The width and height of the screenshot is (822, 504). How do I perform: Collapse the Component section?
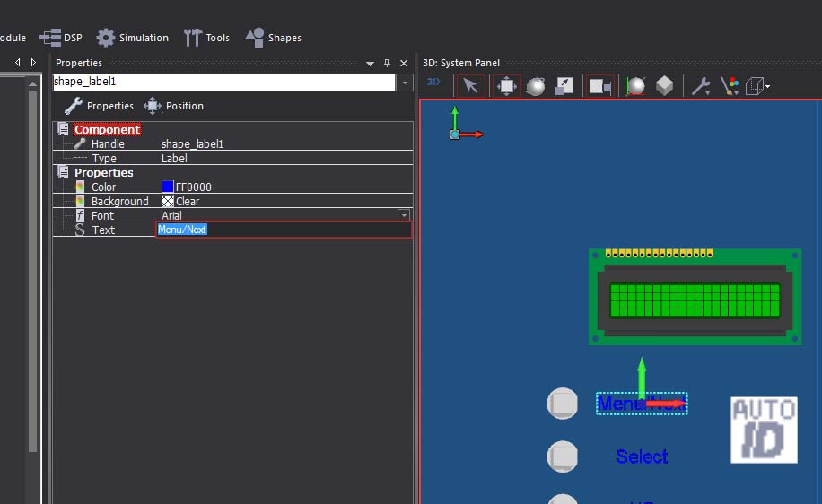(x=63, y=129)
